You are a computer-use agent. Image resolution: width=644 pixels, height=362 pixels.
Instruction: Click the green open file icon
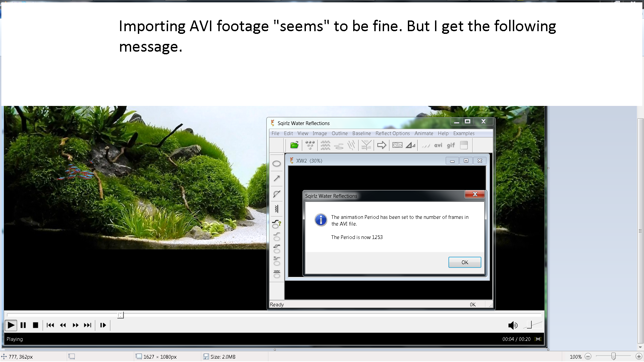pos(294,145)
